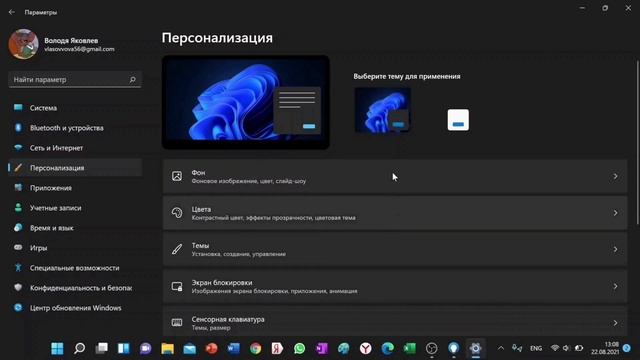
Task: Open OBS Studio from the taskbar
Action: point(432,348)
